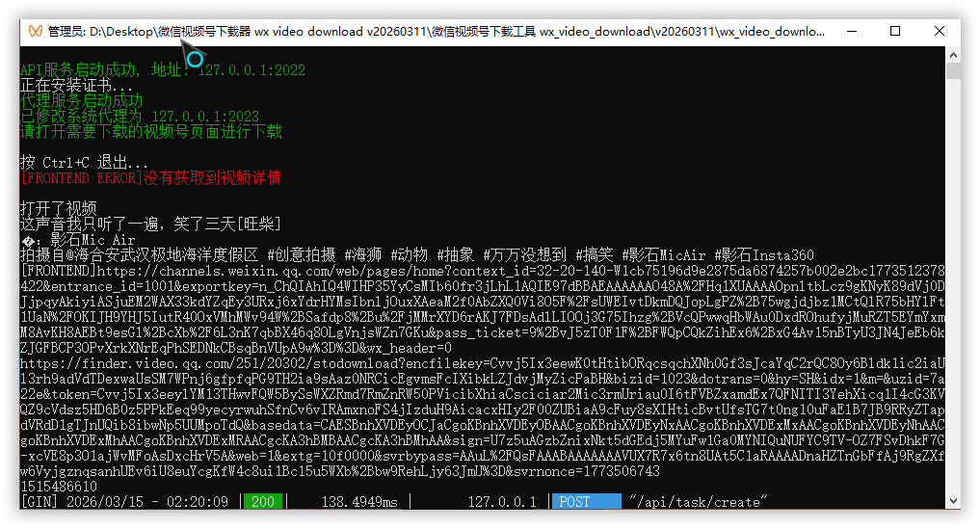Screen dimensions: 980x529
Task: Maximize the console window
Action: 895,31
